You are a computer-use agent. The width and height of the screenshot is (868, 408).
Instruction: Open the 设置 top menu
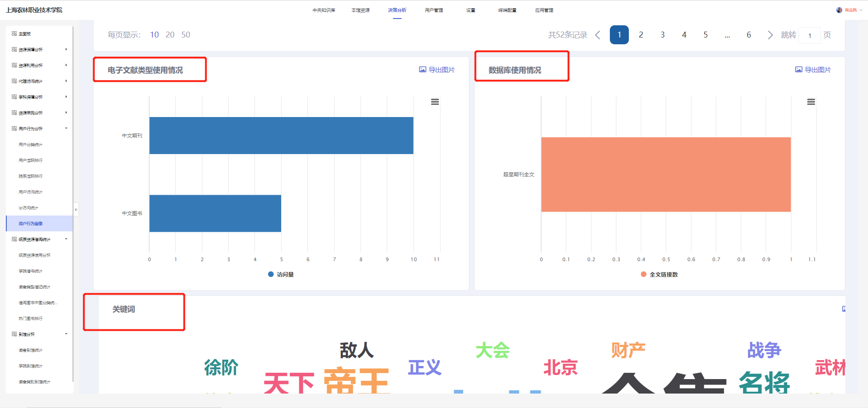coord(471,10)
